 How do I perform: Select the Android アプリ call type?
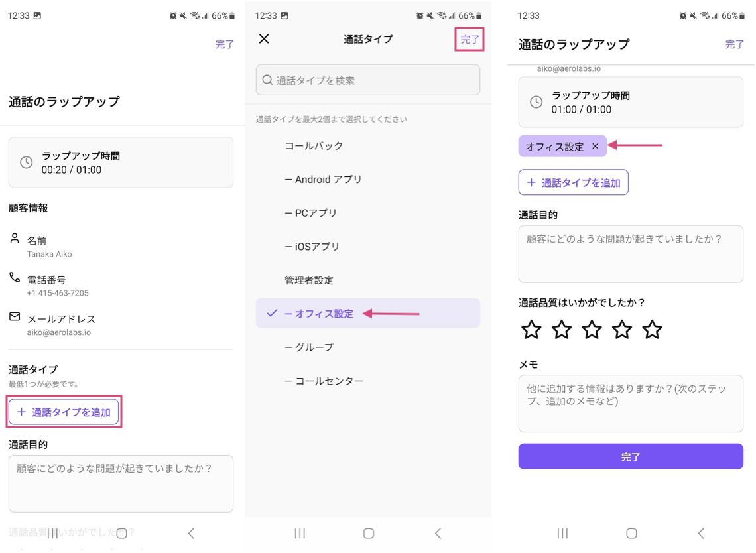tap(324, 180)
